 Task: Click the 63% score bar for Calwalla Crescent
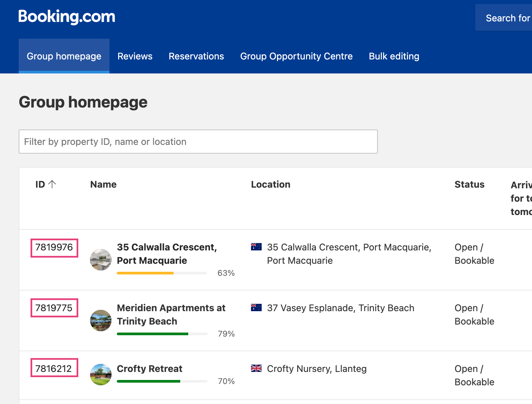click(x=162, y=273)
